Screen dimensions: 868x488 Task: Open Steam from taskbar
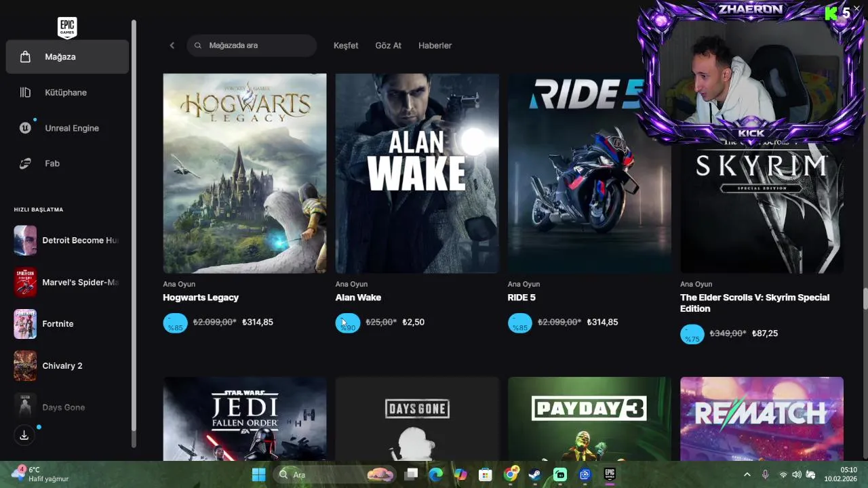click(535, 474)
